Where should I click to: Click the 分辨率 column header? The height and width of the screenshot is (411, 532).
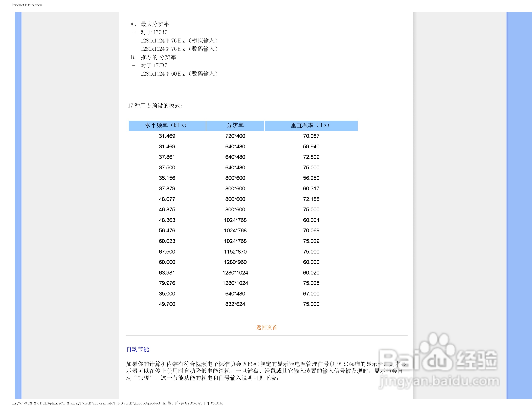pos(235,125)
